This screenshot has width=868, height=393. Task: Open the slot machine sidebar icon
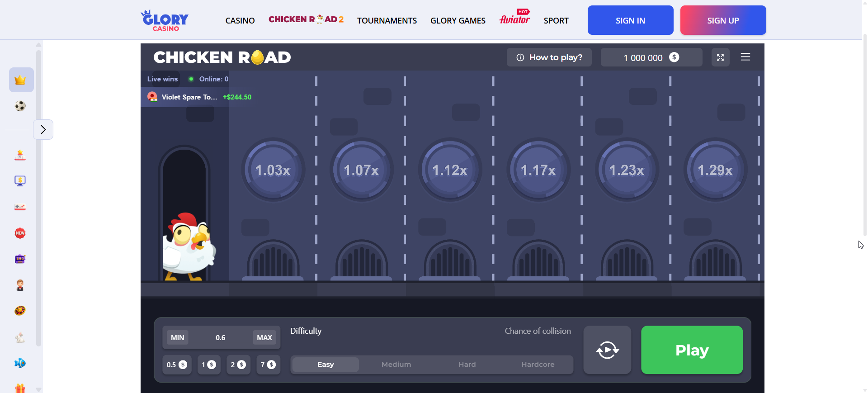pos(20,259)
